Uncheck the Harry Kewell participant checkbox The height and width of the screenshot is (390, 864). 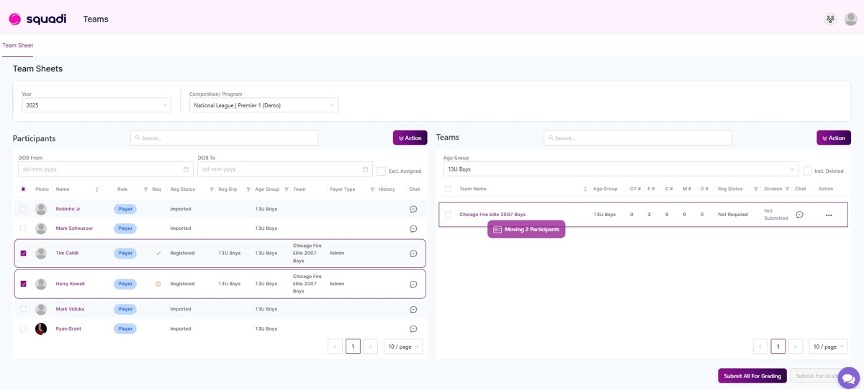coord(23,284)
